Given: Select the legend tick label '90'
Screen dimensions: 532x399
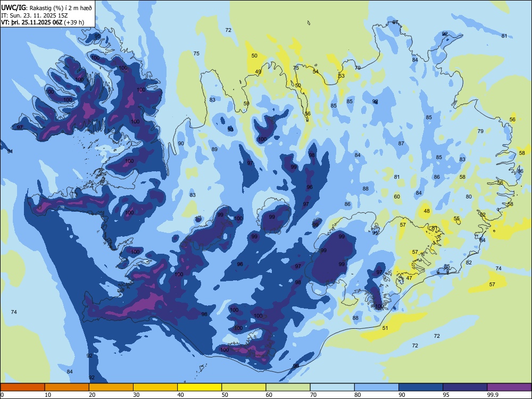Looking at the screenshot, I should coord(402,395).
